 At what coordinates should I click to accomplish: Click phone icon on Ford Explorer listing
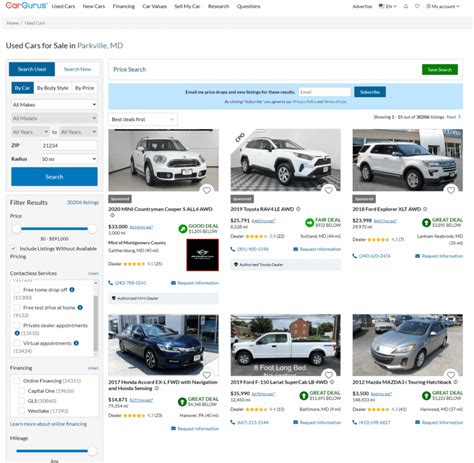tap(355, 256)
